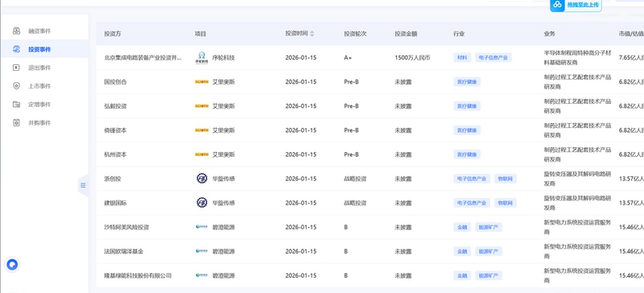Click the 上市事件 shield icon
Viewport: 644px width, 293px height.
click(16, 86)
